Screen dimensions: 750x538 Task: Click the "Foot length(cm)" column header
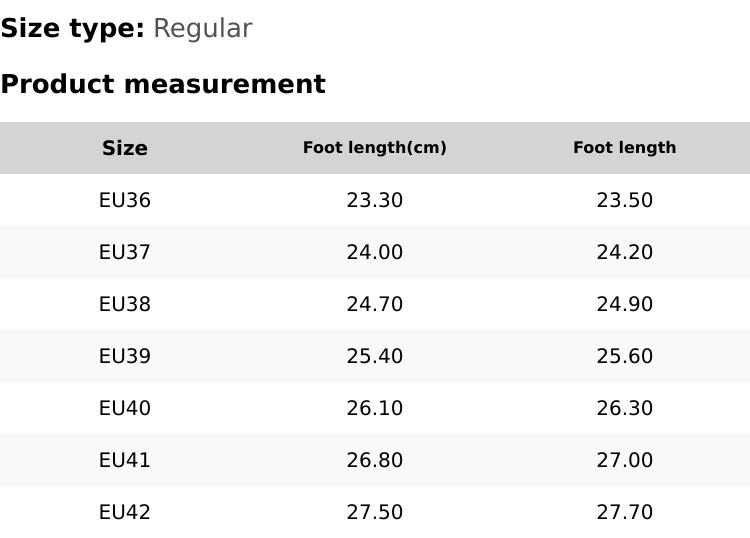coord(375,148)
